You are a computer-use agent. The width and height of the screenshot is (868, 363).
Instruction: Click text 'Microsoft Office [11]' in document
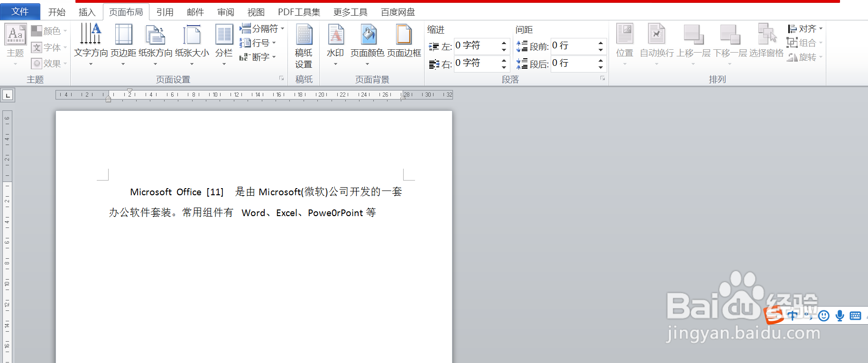coord(177,192)
